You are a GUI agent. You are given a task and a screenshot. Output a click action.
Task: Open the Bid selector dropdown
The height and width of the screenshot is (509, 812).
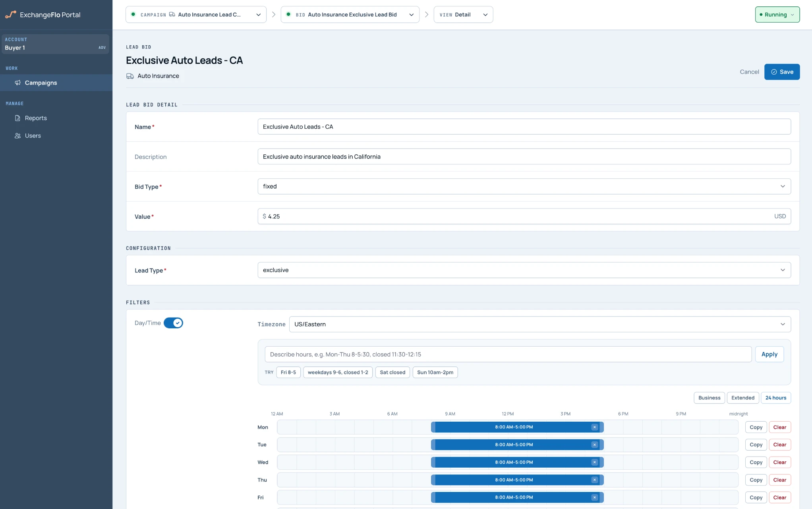350,15
